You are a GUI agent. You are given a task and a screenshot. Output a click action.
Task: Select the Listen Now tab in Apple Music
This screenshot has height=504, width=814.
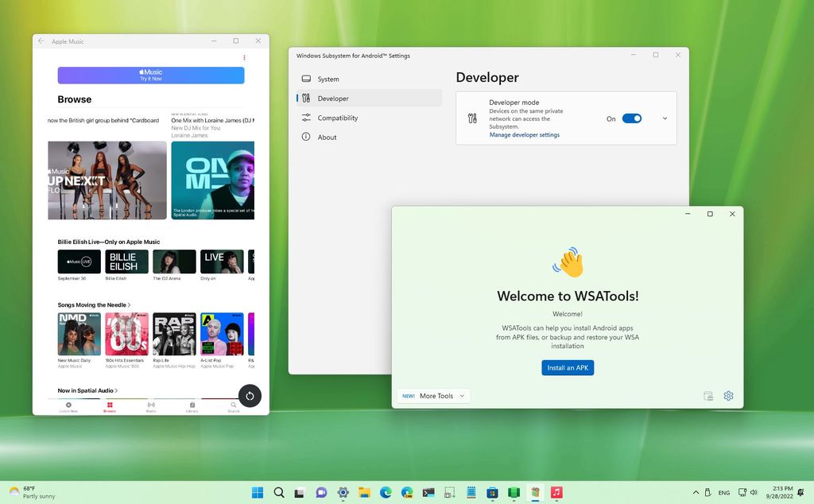pyautogui.click(x=69, y=405)
